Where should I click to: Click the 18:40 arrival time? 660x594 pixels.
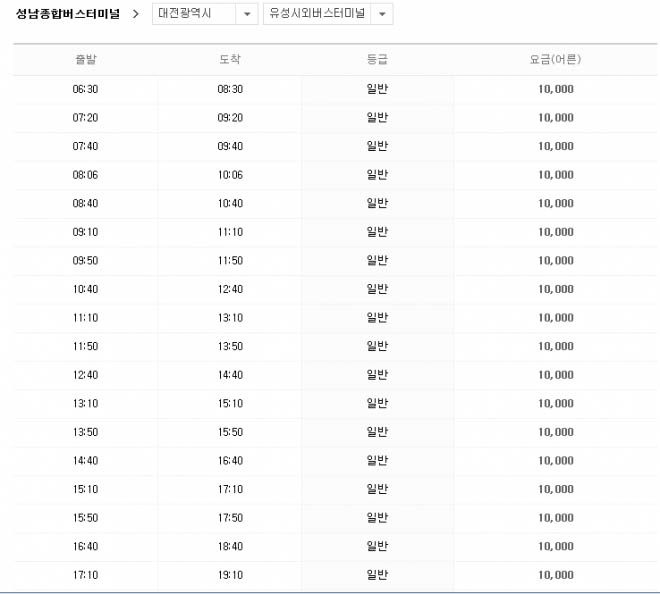pyautogui.click(x=230, y=546)
